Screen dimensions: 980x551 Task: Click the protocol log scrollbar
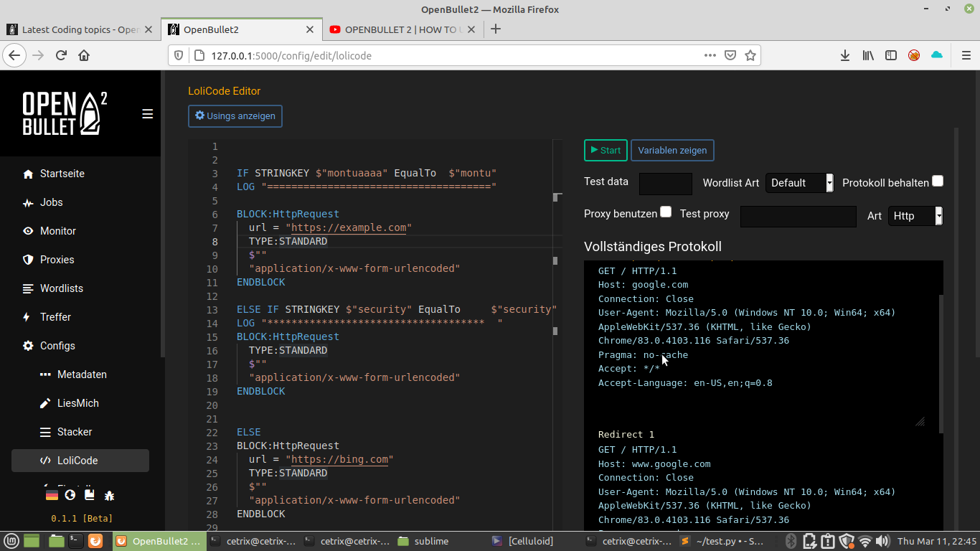(x=941, y=362)
